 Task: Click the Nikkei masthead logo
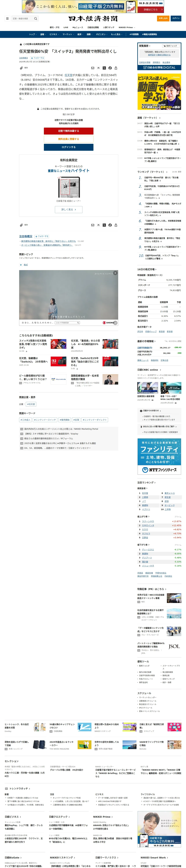pos(93,19)
